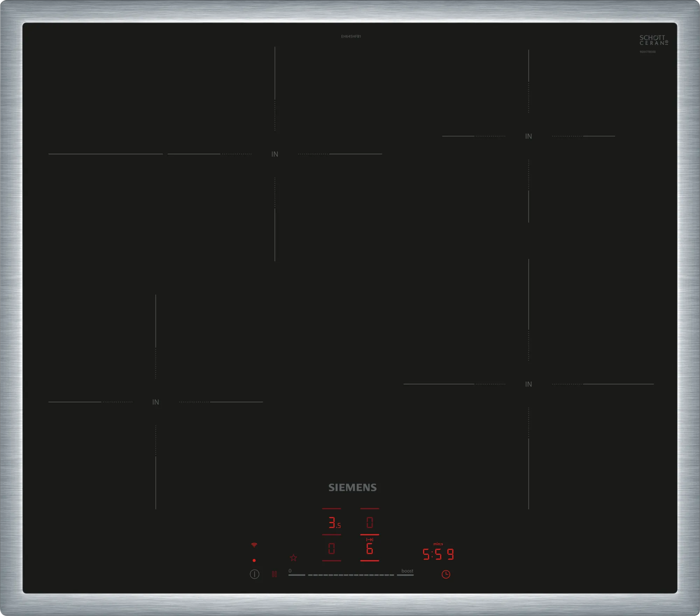Tap the red dot indicator below Wi-Fi
This screenshot has height=616, width=700.
click(x=254, y=561)
